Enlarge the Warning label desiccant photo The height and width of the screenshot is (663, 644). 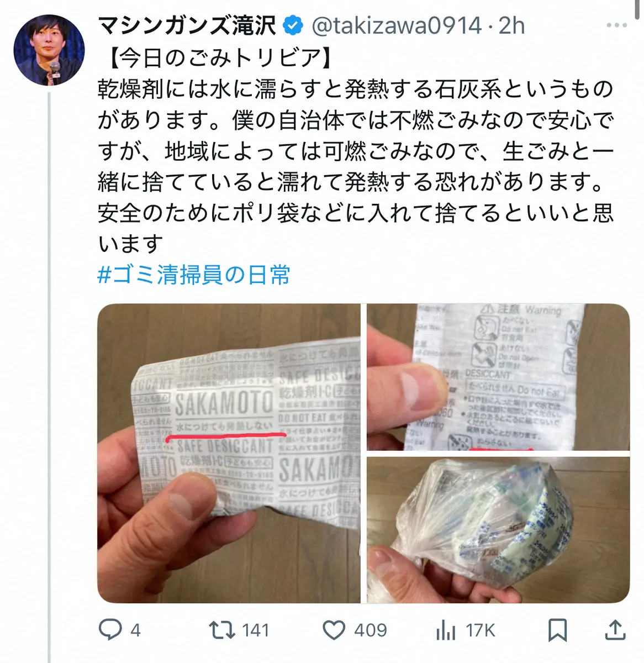[498, 377]
